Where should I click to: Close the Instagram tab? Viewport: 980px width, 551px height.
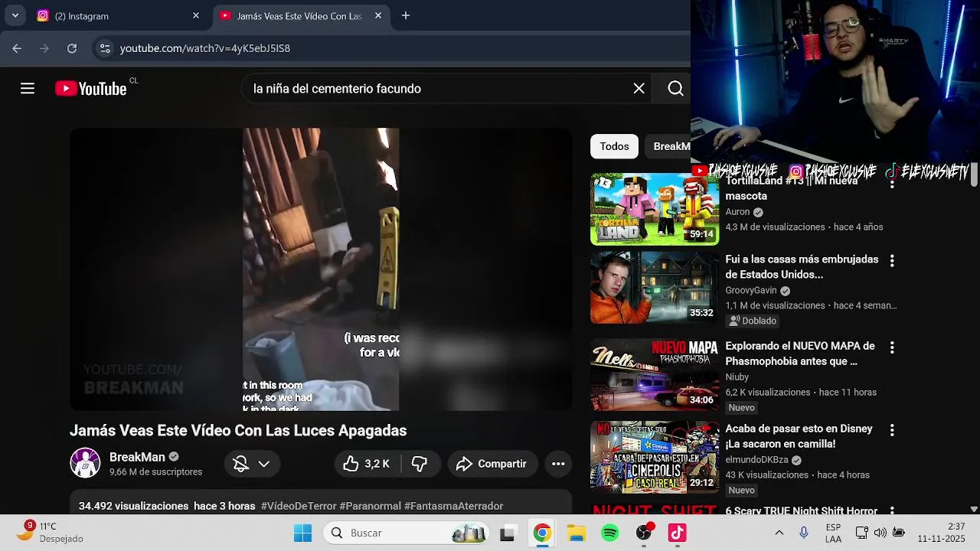coord(196,15)
